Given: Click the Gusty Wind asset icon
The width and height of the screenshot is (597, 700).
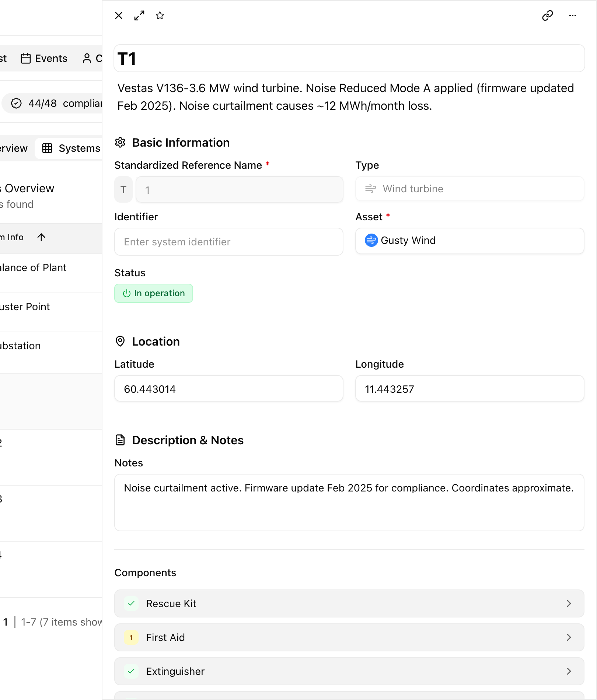Looking at the screenshot, I should point(371,240).
